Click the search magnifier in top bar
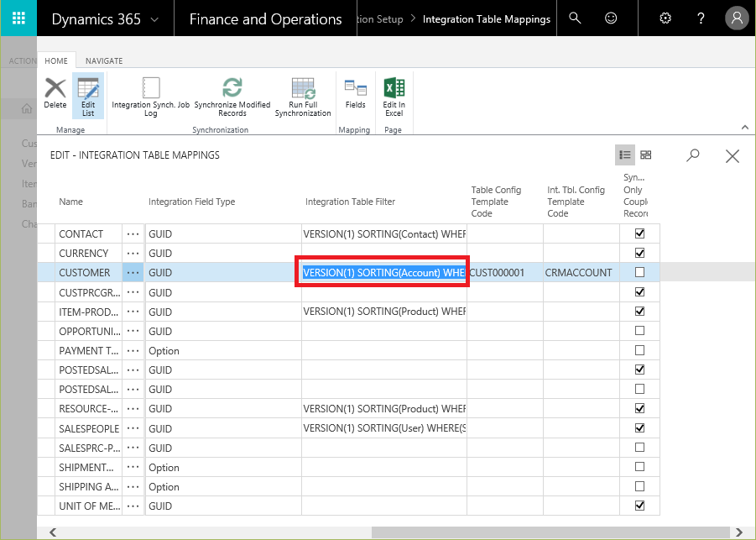 tap(575, 18)
